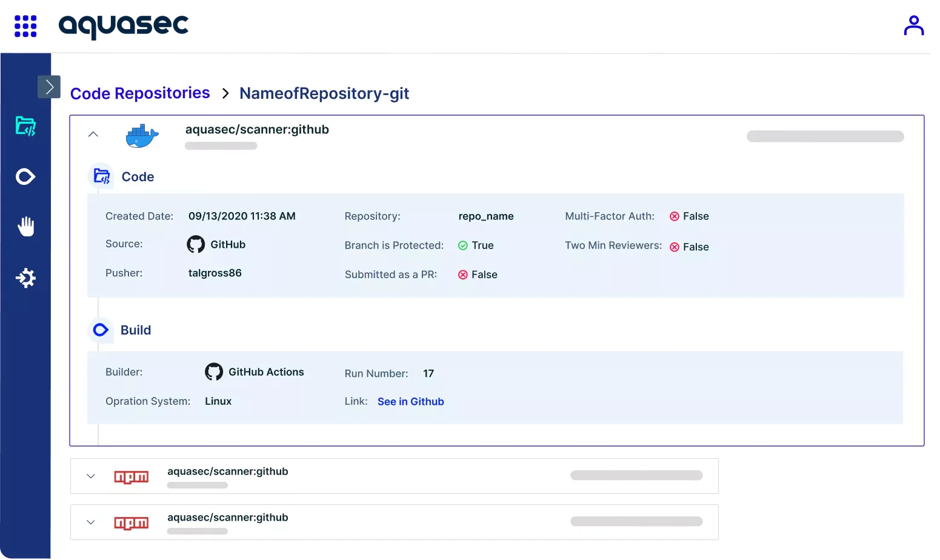
Task: Click the second npm logo
Action: 132,523
